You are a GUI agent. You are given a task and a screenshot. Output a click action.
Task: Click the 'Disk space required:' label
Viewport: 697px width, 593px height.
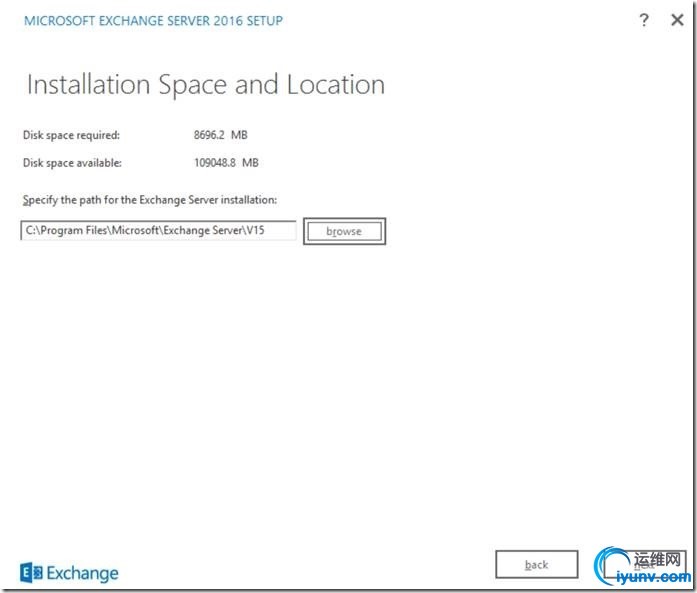point(71,135)
